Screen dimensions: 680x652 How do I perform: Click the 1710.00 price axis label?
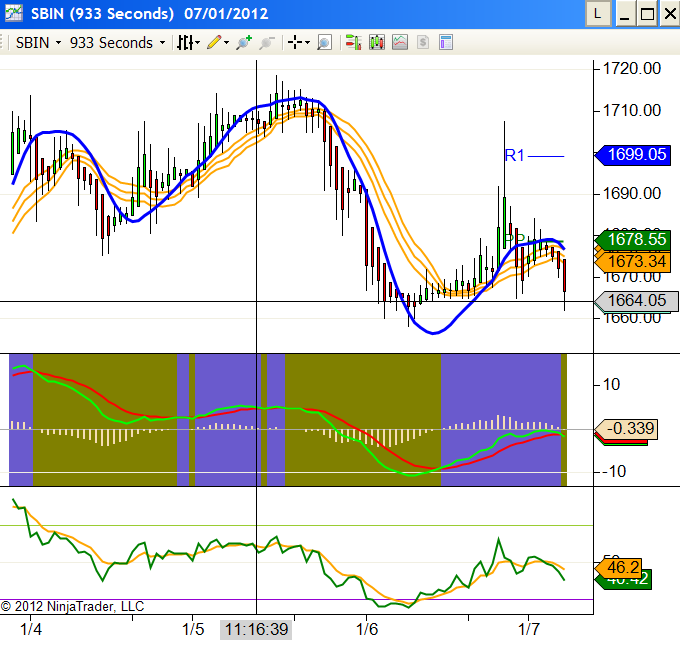click(632, 111)
